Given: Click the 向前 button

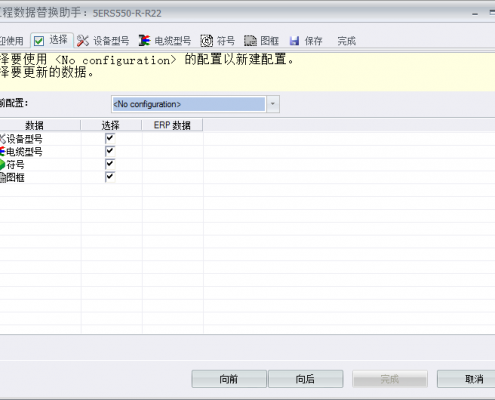Looking at the screenshot, I should pyautogui.click(x=229, y=379).
